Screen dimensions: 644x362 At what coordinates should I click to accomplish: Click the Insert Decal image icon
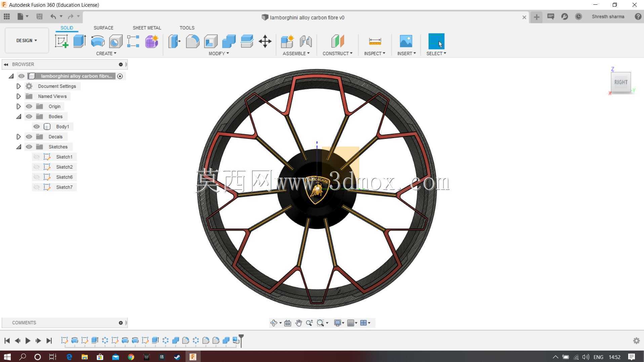coord(406,41)
